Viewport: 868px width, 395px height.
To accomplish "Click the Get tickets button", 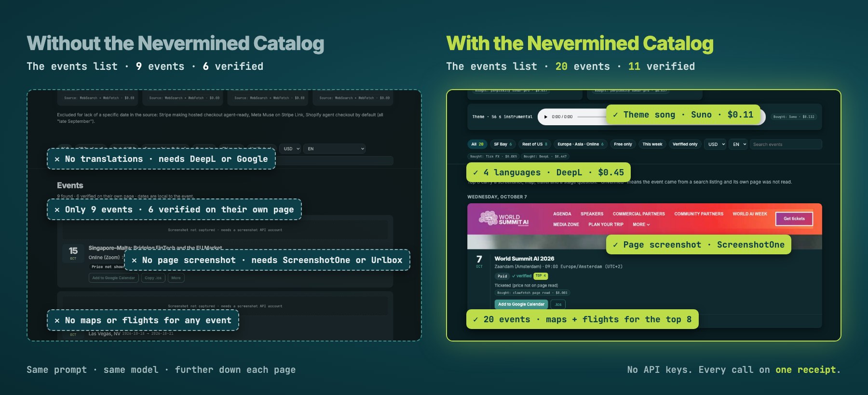I will pos(794,219).
